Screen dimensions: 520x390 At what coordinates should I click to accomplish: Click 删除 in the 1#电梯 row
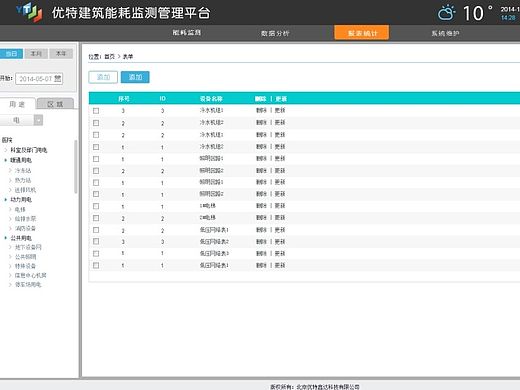(261, 206)
